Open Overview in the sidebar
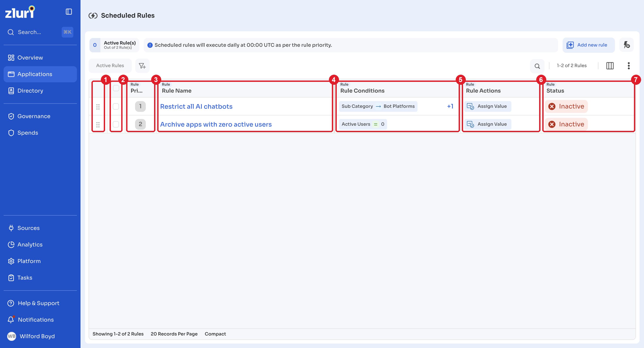This screenshot has width=644, height=348. pyautogui.click(x=40, y=57)
